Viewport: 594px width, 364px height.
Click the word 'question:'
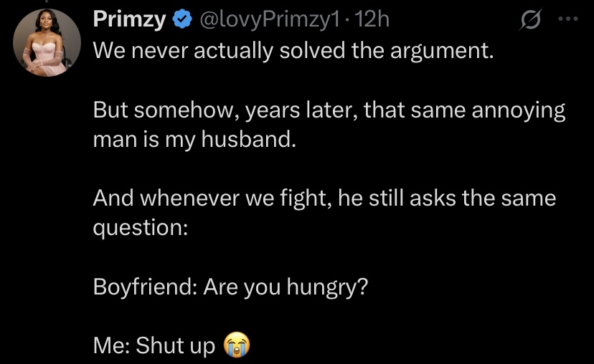(141, 228)
